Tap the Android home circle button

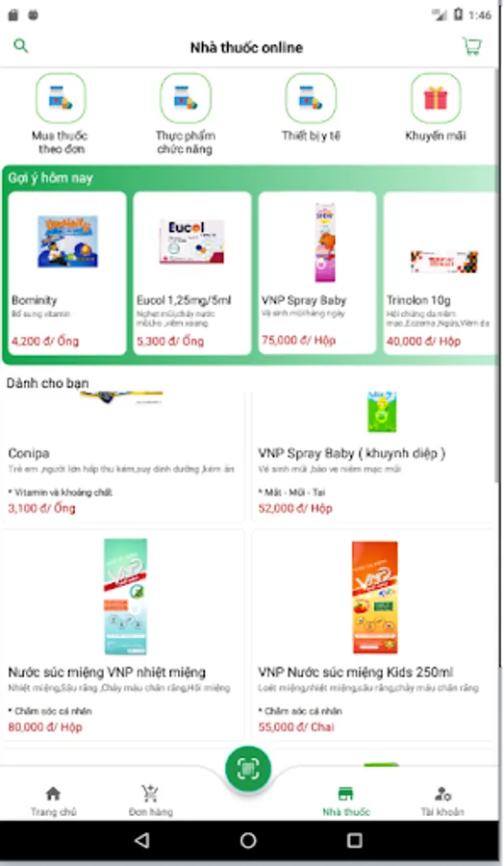(x=248, y=841)
